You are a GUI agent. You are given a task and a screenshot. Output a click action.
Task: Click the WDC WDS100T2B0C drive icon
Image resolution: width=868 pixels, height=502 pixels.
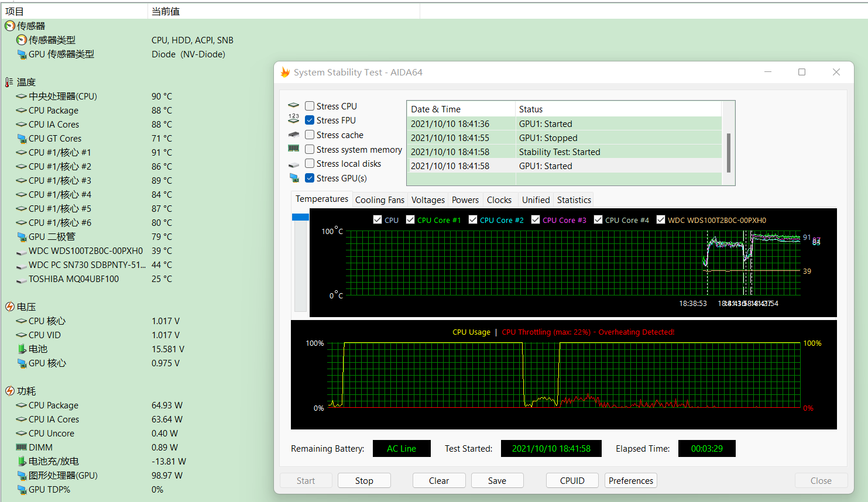click(x=22, y=252)
